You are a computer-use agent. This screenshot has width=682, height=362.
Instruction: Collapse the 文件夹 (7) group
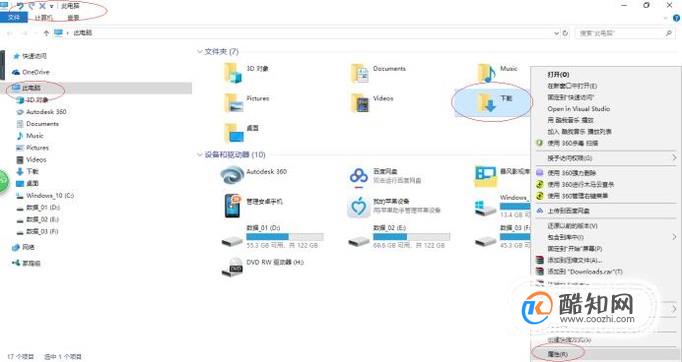[x=200, y=52]
